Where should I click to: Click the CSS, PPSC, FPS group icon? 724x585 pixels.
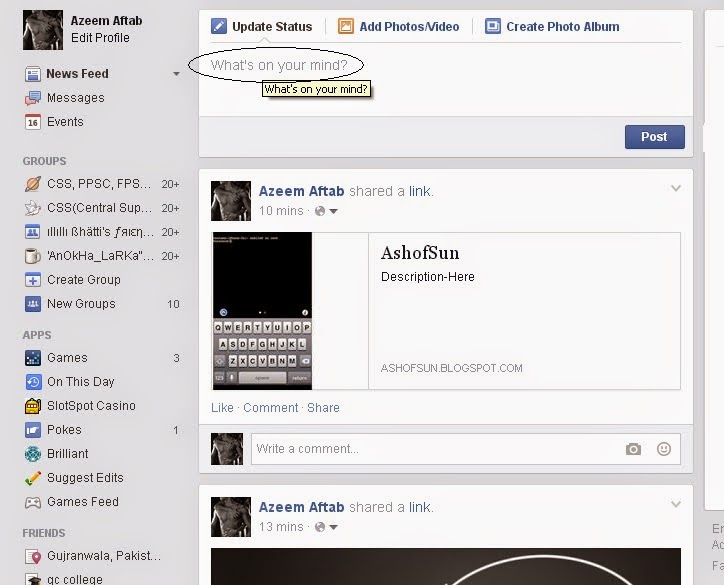[x=33, y=184]
